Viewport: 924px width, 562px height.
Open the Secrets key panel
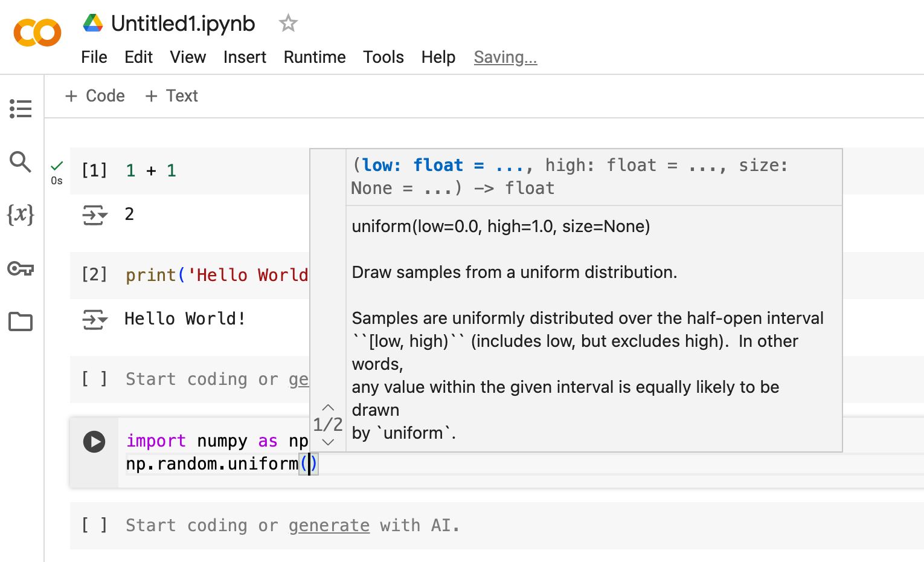pos(21,268)
